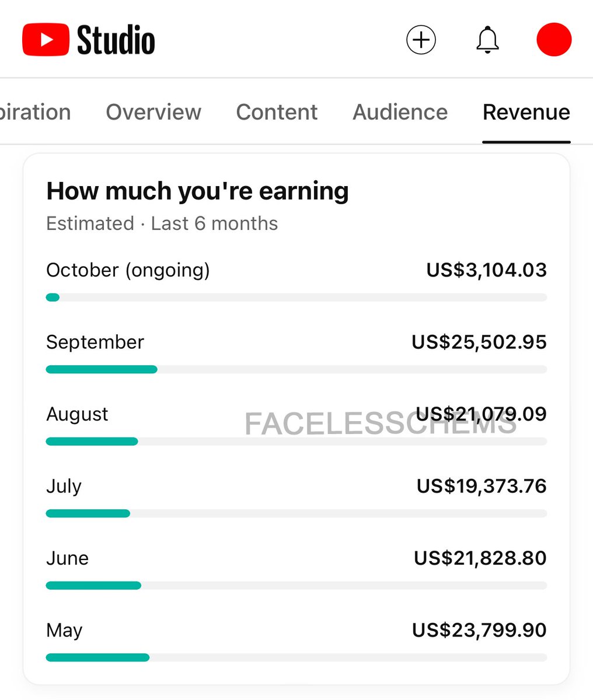Image resolution: width=593 pixels, height=700 pixels.
Task: Open the Audience tab
Action: 400,112
